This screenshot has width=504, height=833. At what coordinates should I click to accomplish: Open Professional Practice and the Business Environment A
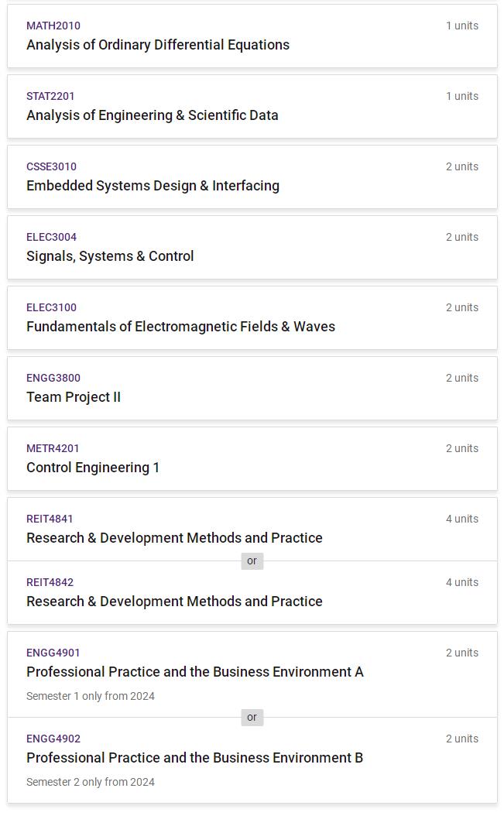[195, 672]
